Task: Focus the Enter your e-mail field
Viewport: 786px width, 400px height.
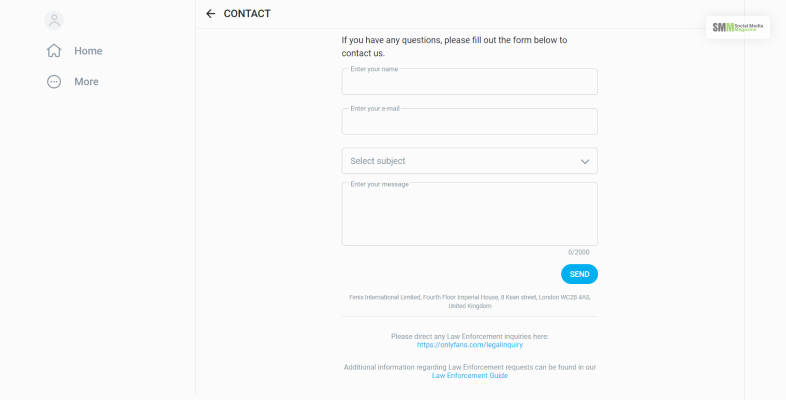Action: (x=469, y=123)
